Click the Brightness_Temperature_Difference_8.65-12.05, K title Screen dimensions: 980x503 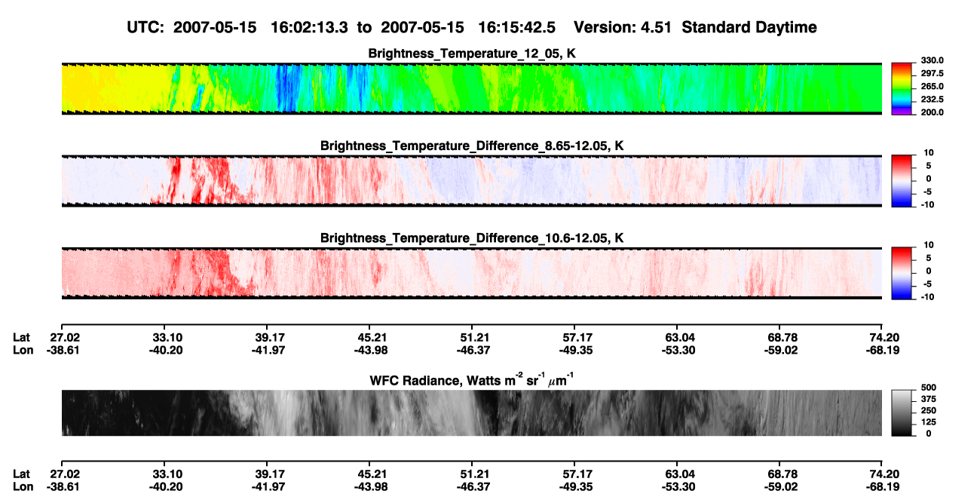(472, 146)
